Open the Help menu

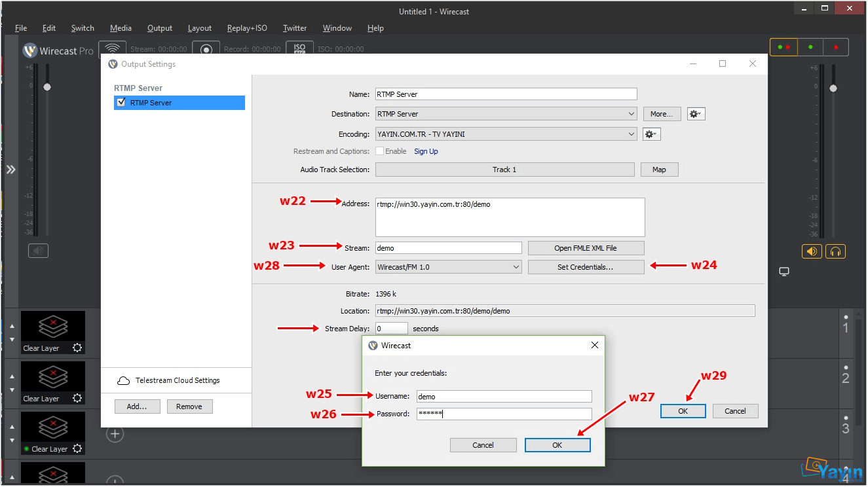pos(375,28)
